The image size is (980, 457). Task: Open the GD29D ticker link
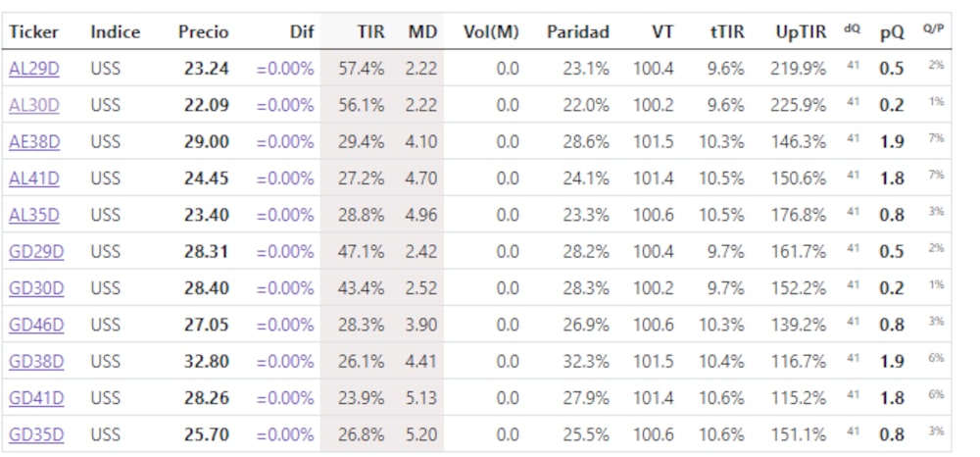[36, 252]
